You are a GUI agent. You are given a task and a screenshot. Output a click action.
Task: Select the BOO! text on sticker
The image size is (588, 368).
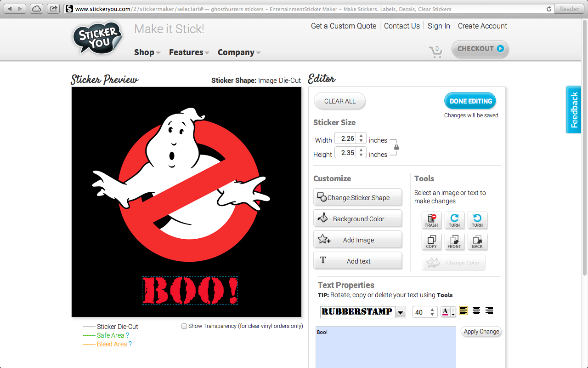190,290
